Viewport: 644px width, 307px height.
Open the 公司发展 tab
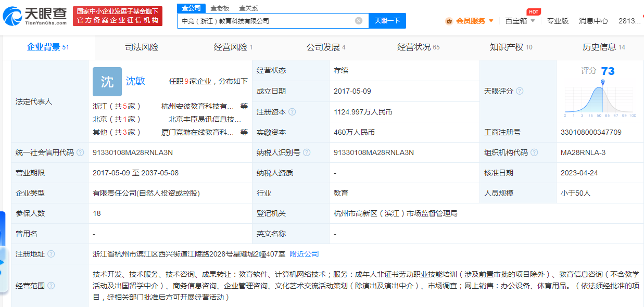(326, 47)
